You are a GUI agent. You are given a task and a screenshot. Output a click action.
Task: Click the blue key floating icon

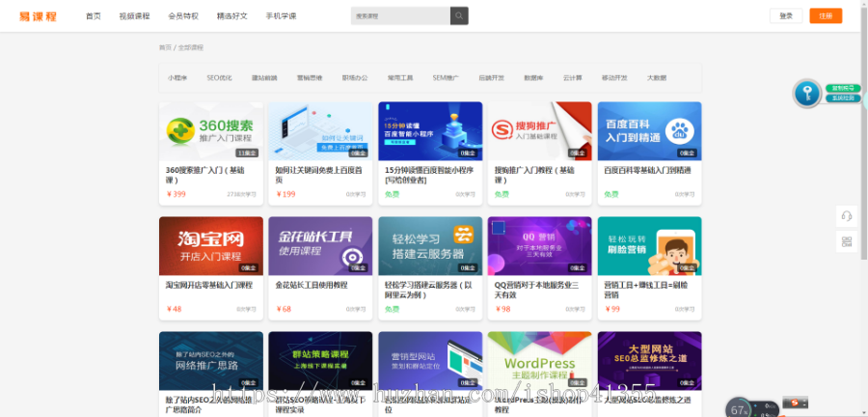(x=806, y=93)
